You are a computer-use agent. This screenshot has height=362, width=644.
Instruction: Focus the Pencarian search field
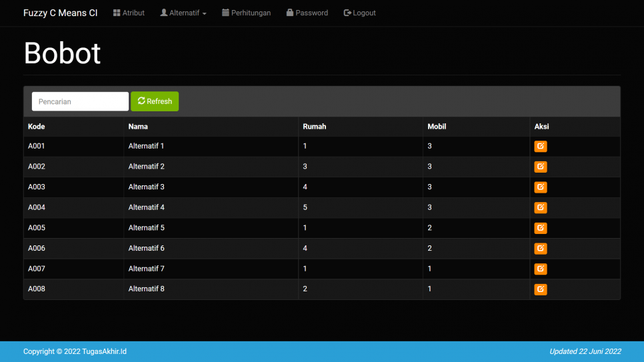click(80, 101)
